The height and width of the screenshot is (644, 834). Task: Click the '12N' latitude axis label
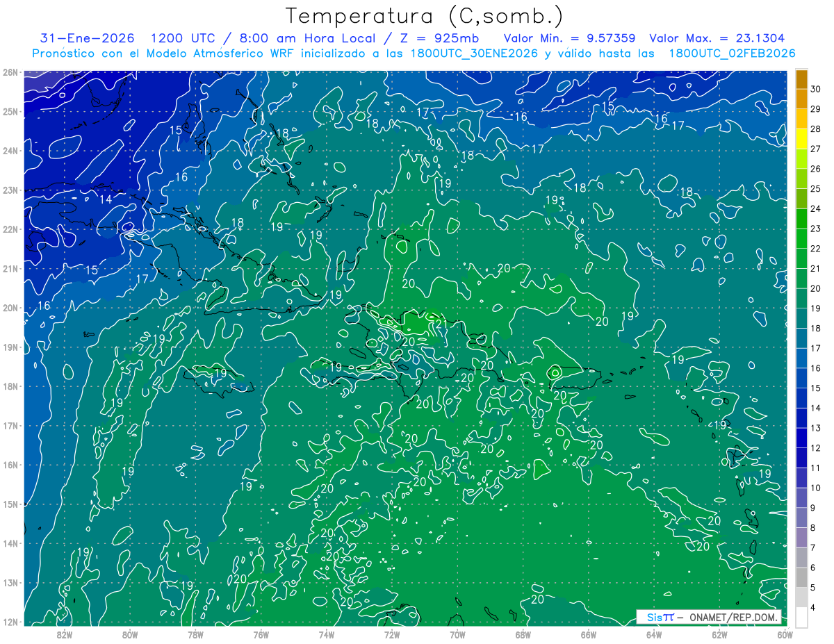(10, 622)
